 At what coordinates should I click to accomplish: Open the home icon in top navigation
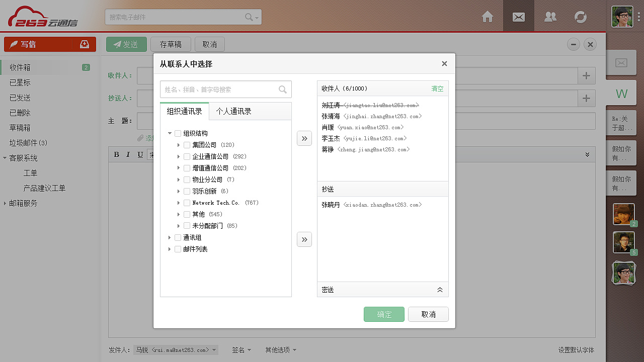[487, 17]
